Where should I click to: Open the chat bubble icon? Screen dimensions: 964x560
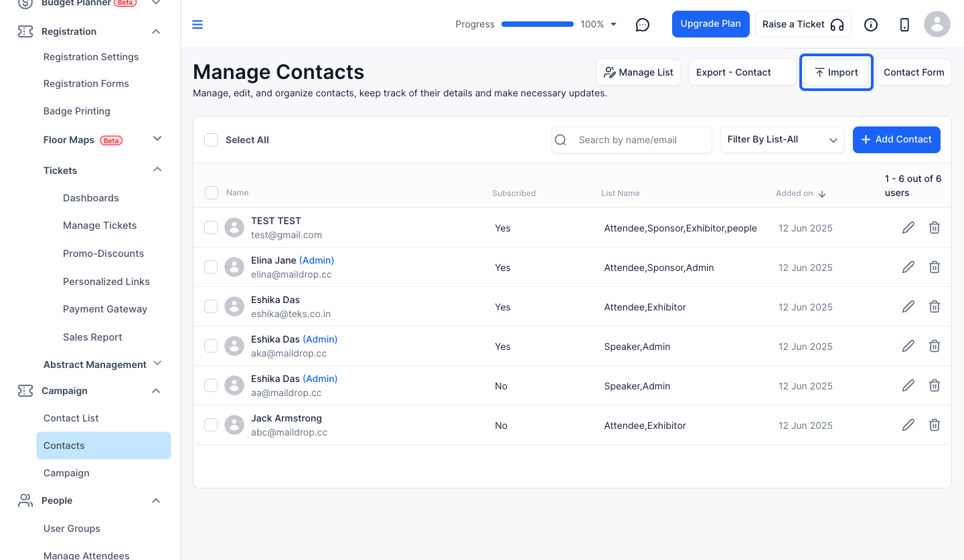pos(643,25)
